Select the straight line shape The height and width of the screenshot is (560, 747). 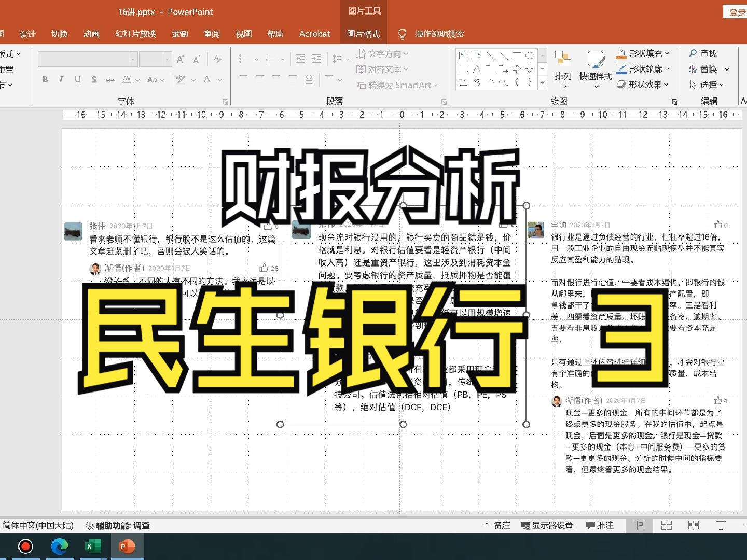(490, 55)
